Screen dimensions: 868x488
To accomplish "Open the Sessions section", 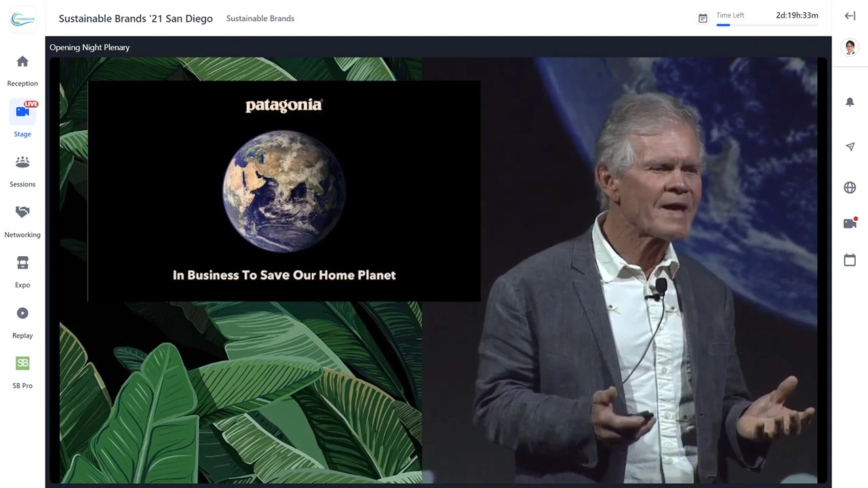I will tap(22, 171).
